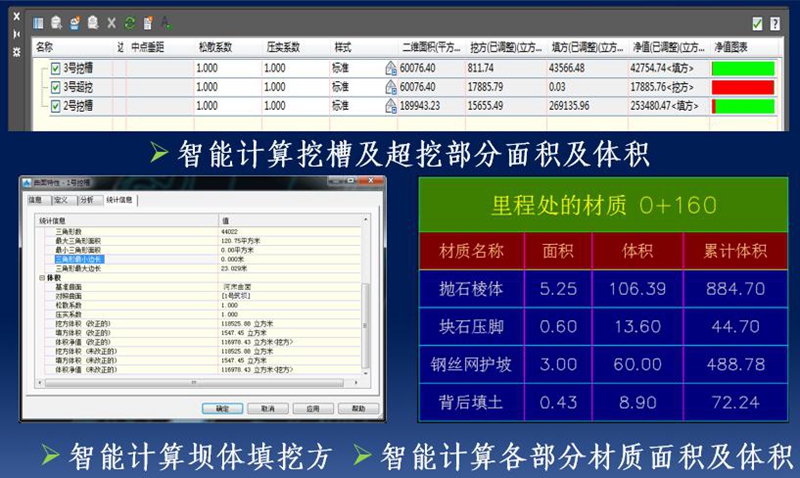
Task: Click the help question-mark icon at top right
Action: point(774,23)
